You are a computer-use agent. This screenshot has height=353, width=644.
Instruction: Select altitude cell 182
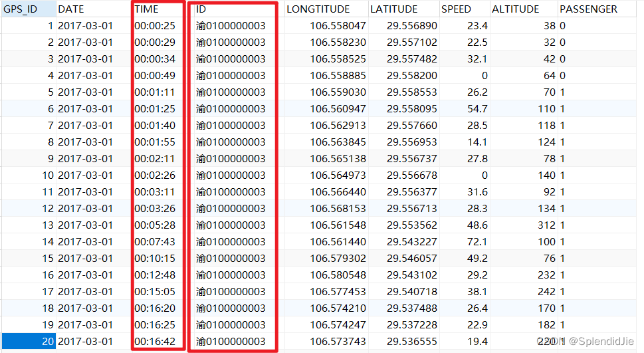coord(547,325)
